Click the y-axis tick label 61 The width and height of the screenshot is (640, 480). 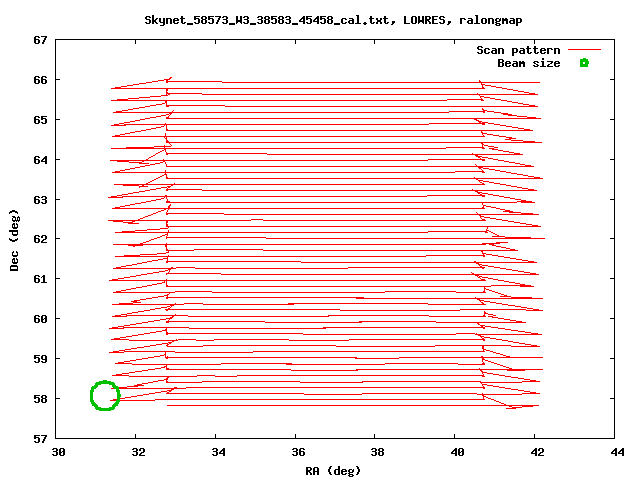(40, 279)
